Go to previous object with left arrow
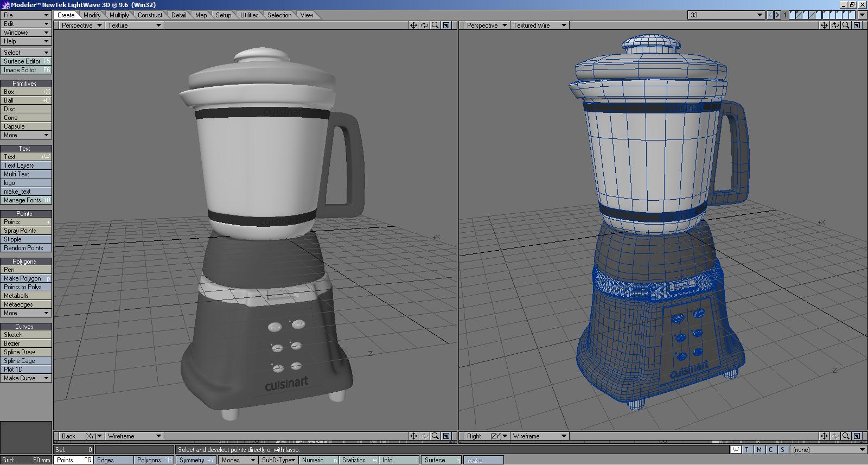This screenshot has height=465, width=868. [x=770, y=15]
